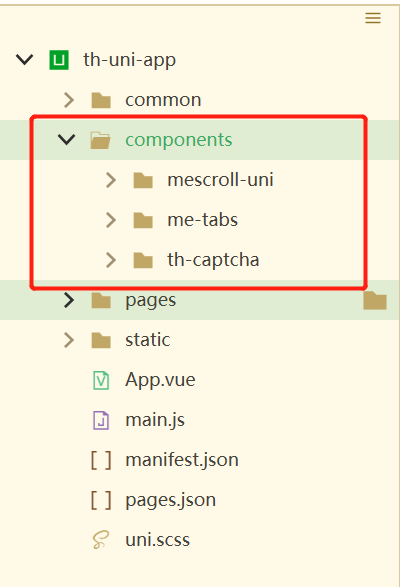Expand the common folder chevron

coord(69,100)
